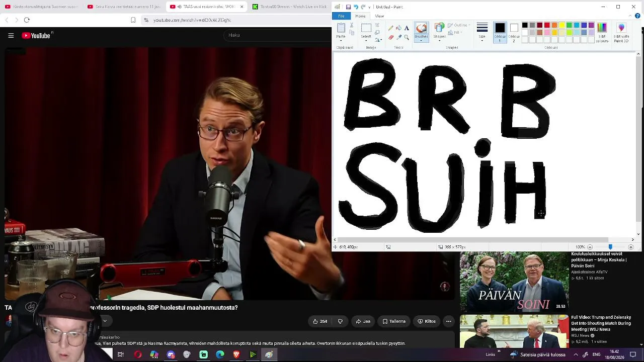The image size is (644, 362).
Task: Pick the Text tool in Paint
Action: coord(407,28)
